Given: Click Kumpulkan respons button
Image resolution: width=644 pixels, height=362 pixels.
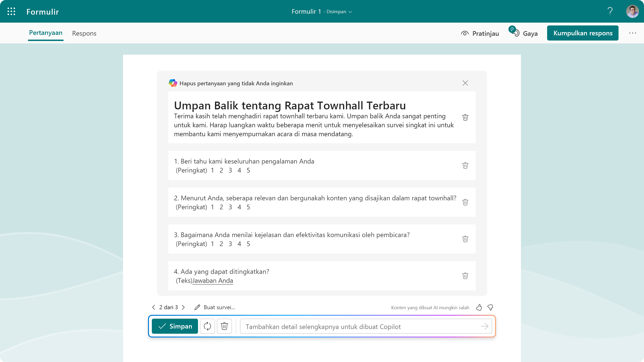Looking at the screenshot, I should click(582, 33).
